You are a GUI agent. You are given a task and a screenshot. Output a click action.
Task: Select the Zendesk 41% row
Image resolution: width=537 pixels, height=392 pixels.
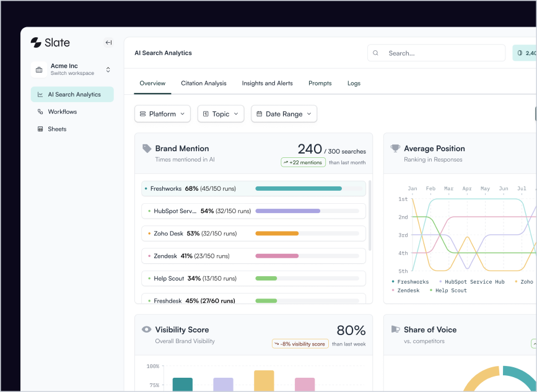pyautogui.click(x=253, y=256)
